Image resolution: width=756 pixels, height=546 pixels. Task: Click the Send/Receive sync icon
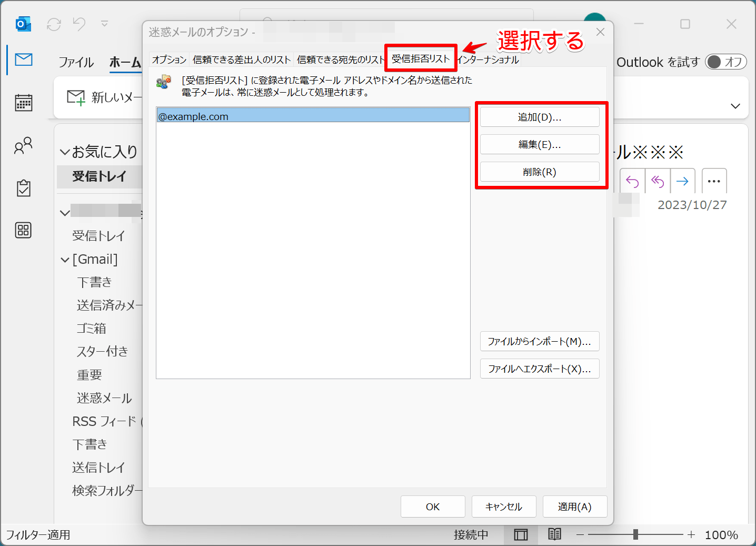point(54,24)
